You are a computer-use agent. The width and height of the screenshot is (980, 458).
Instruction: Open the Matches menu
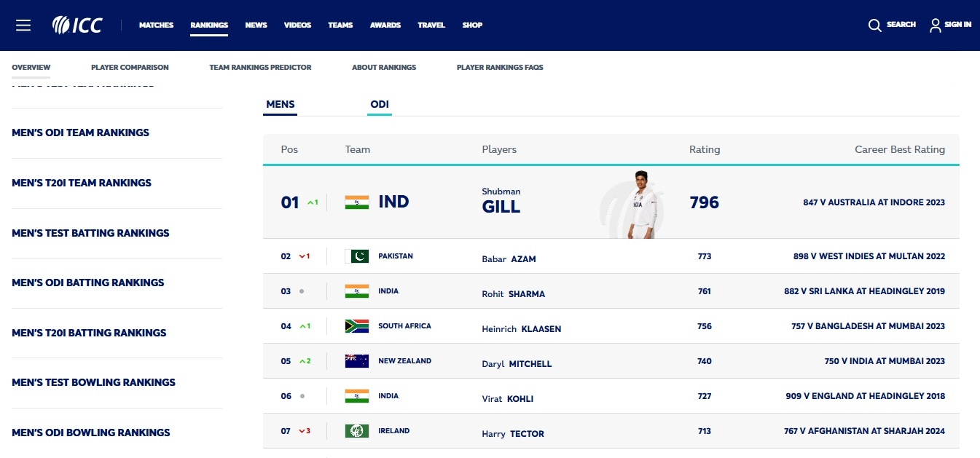pos(156,25)
